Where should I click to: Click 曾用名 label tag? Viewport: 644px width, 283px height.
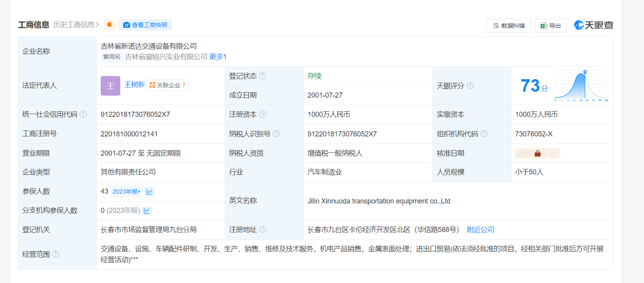112,57
